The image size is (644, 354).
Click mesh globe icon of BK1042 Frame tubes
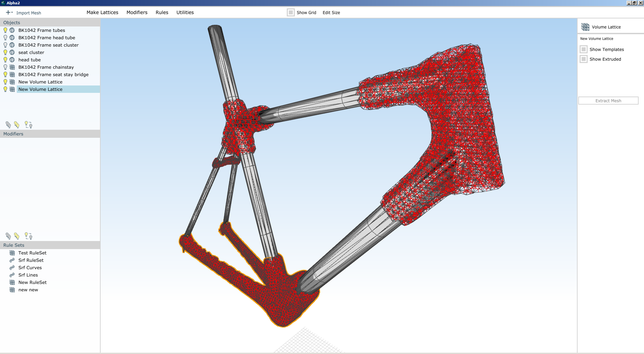tap(12, 30)
